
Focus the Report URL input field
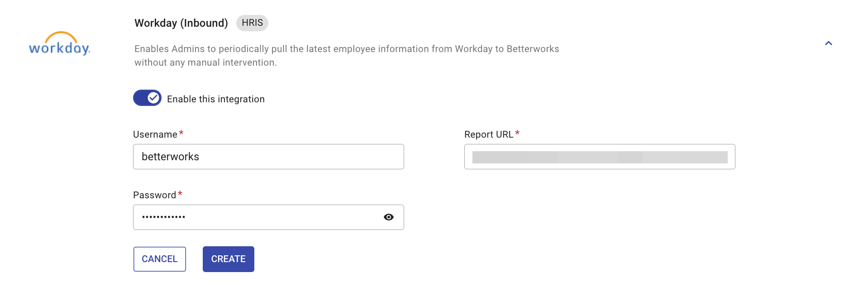click(x=600, y=157)
